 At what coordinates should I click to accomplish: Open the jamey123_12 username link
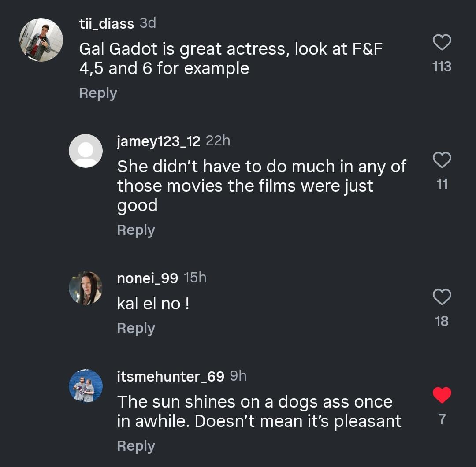click(x=159, y=141)
